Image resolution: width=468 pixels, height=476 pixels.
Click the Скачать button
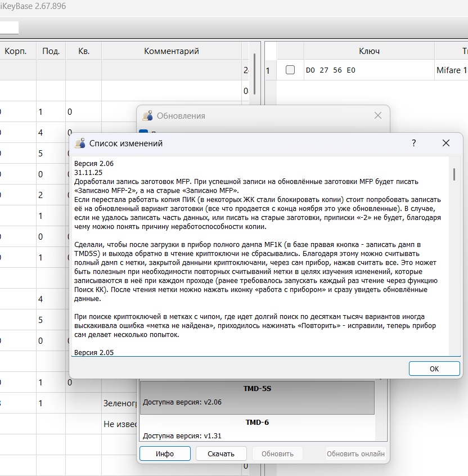220,453
